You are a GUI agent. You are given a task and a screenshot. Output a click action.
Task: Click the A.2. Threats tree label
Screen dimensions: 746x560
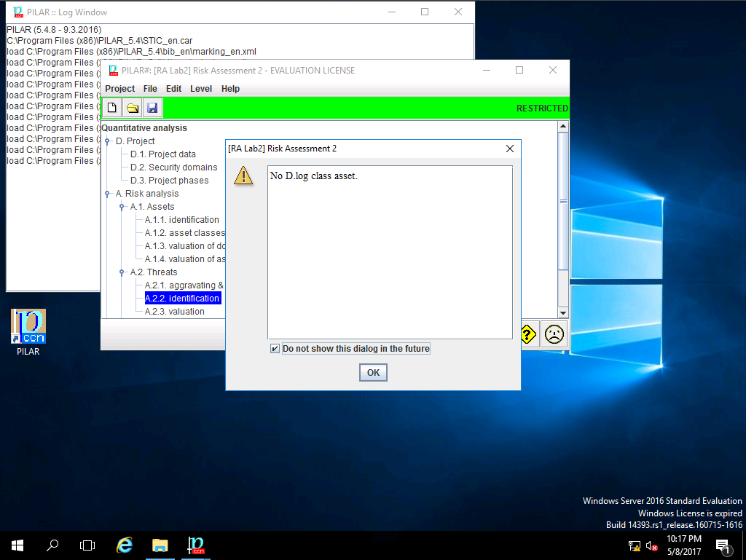pyautogui.click(x=154, y=272)
